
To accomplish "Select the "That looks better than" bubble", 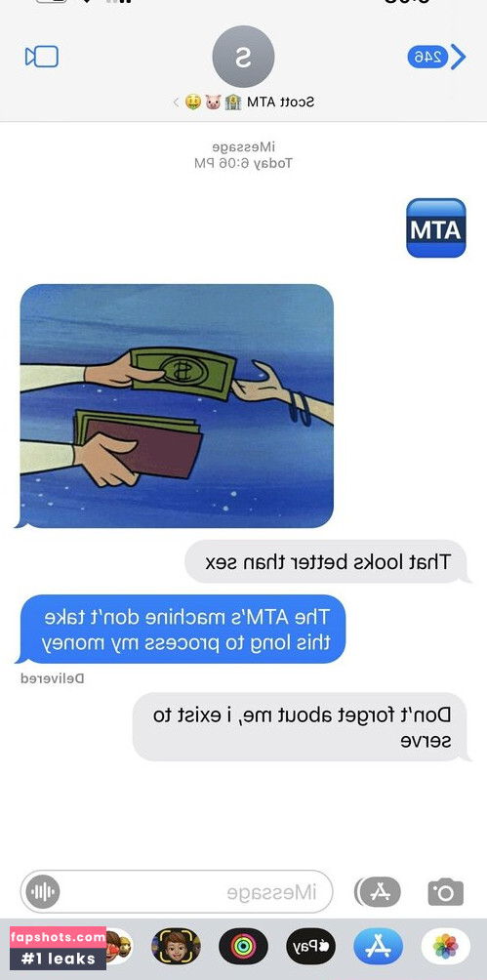I will tap(328, 561).
